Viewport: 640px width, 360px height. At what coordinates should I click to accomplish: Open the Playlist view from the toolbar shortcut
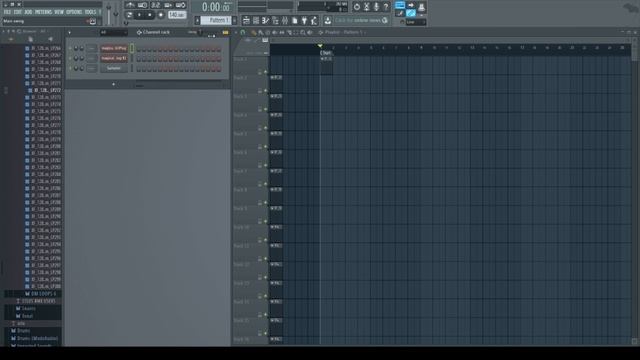coord(247,20)
